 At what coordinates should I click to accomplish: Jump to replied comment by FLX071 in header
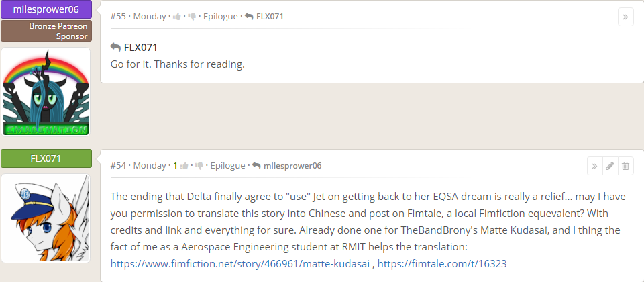(x=264, y=16)
